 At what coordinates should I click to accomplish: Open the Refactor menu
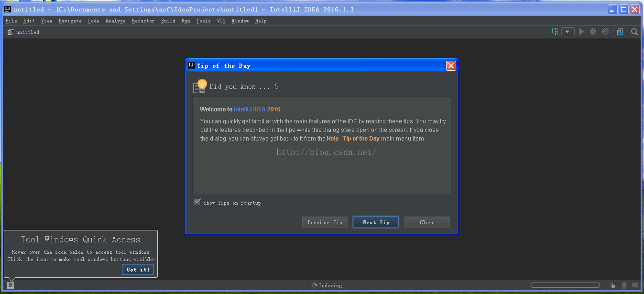(143, 21)
